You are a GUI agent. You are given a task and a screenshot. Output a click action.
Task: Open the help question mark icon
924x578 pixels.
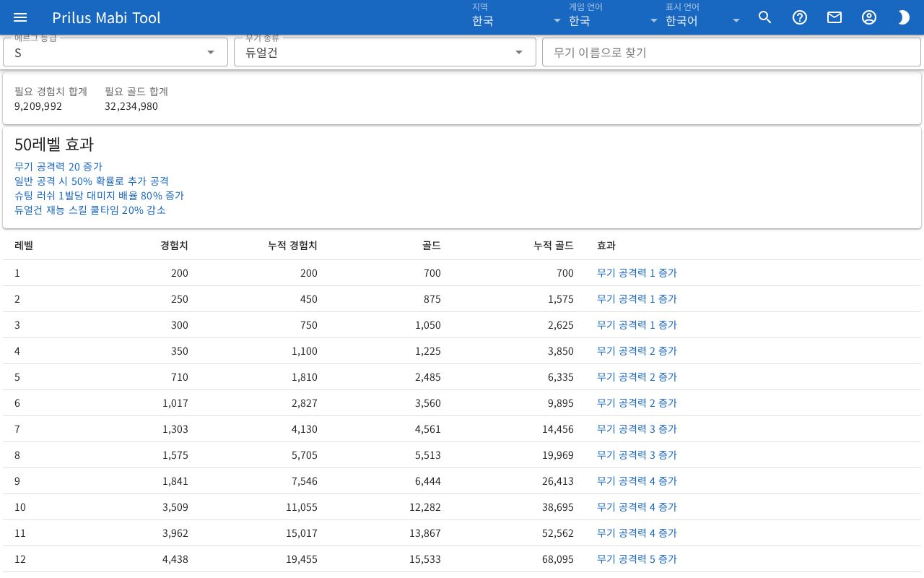click(800, 17)
